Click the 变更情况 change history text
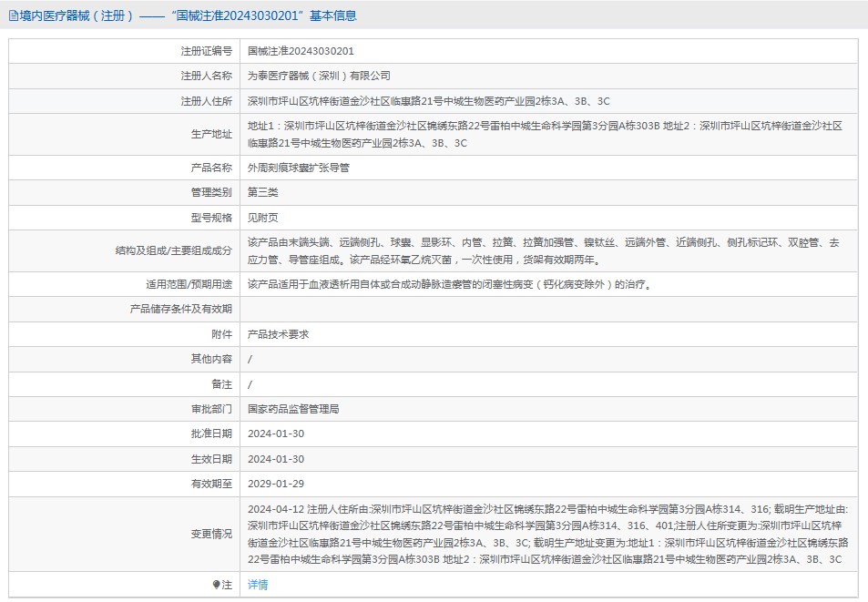 pos(548,534)
